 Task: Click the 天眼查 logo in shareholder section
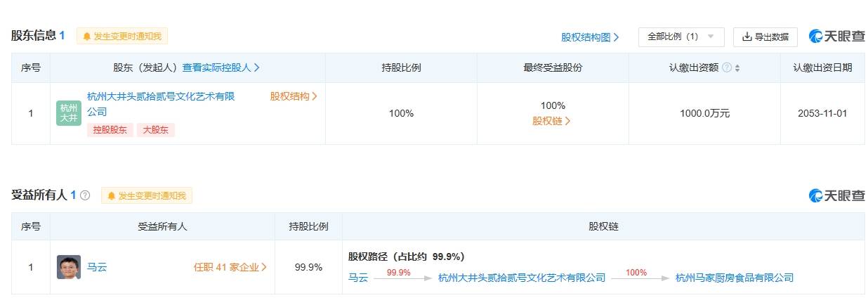coord(836,37)
